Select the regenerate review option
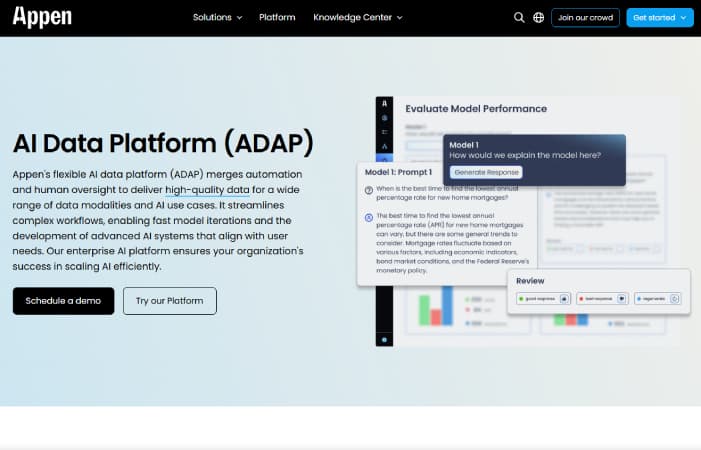701x450 pixels. point(657,298)
